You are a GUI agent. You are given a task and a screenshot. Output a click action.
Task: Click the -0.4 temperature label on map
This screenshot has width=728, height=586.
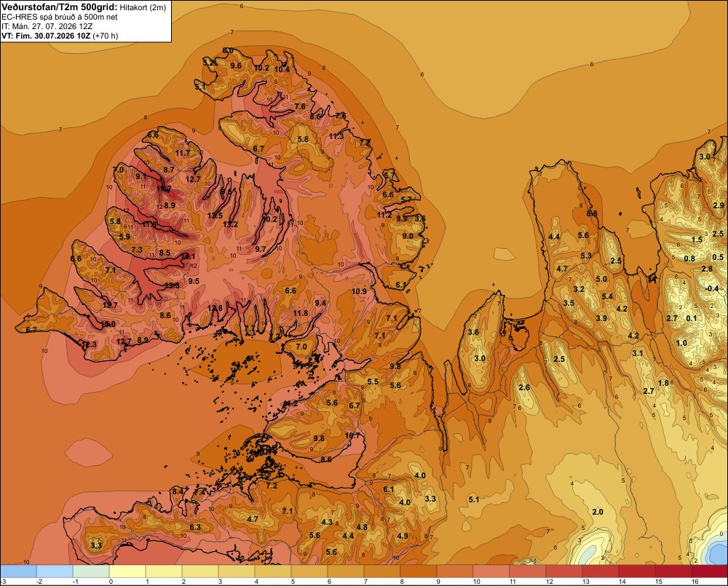pyautogui.click(x=712, y=288)
